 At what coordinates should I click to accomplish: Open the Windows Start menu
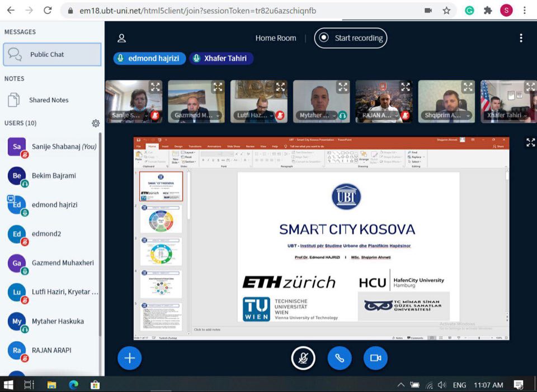coord(8,385)
